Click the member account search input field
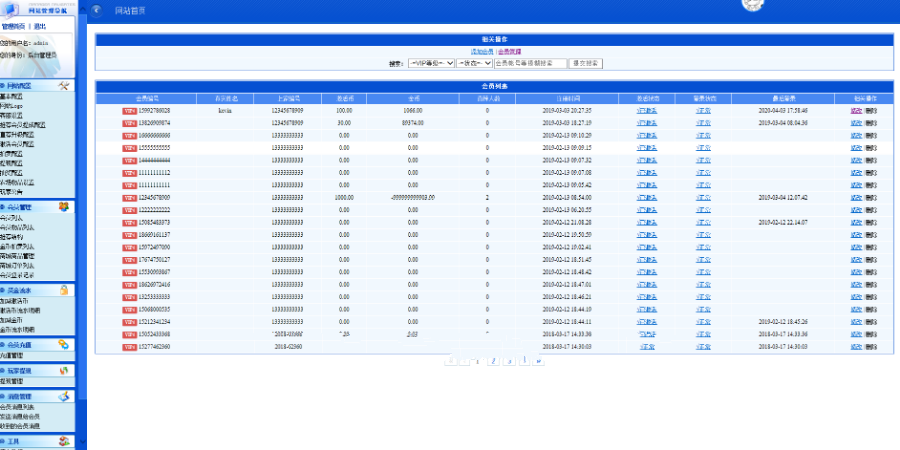 click(x=529, y=62)
